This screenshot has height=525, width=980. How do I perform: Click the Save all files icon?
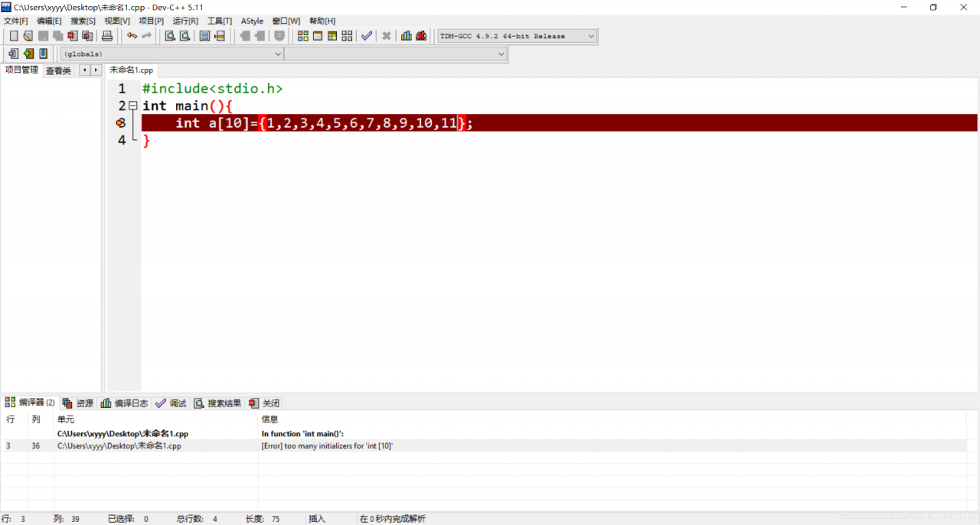[58, 36]
